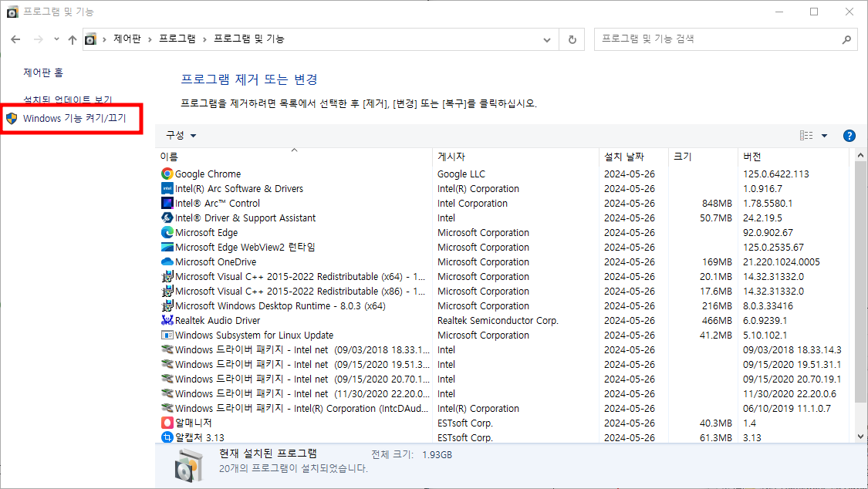The image size is (868, 489).
Task: Click the Microsoft Edge program icon
Action: [167, 232]
